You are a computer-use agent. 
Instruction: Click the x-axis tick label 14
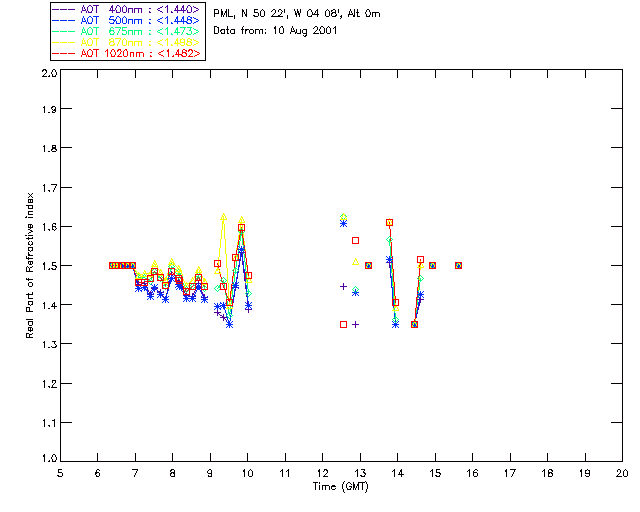398,473
